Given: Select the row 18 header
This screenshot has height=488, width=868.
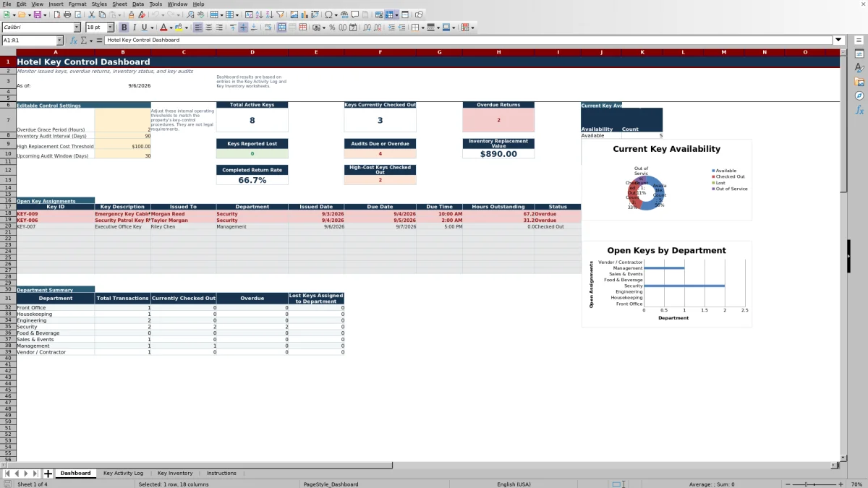Looking at the screenshot, I should click(8, 214).
